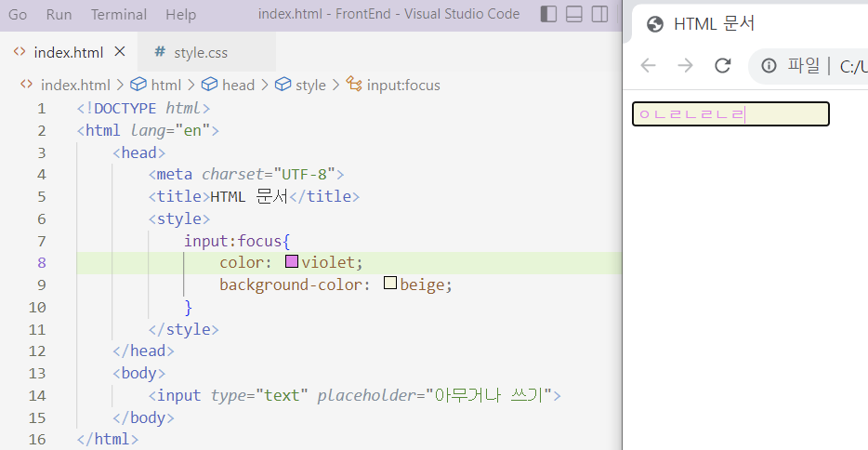
Task: Go back in the browser
Action: tap(649, 66)
